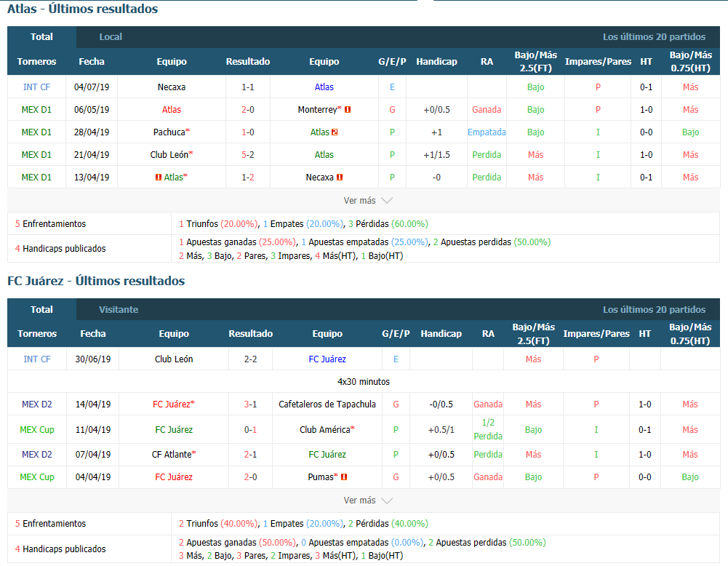
Task: Expand Atlas results with Ver más
Action: pyautogui.click(x=368, y=201)
